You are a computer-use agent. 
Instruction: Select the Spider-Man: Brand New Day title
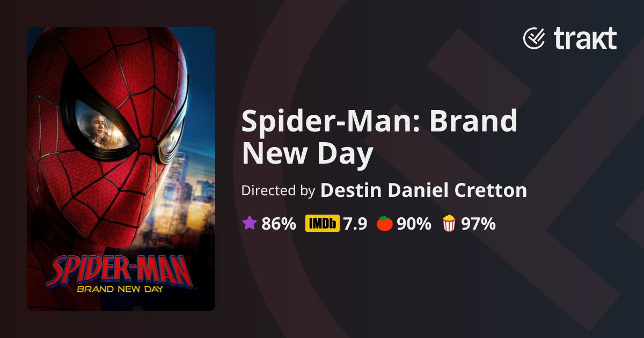(379, 138)
